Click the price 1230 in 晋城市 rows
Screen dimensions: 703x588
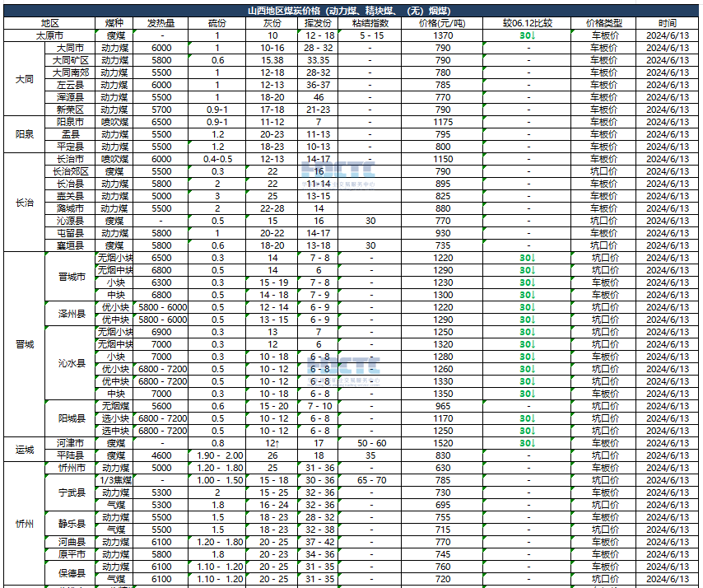coord(443,282)
